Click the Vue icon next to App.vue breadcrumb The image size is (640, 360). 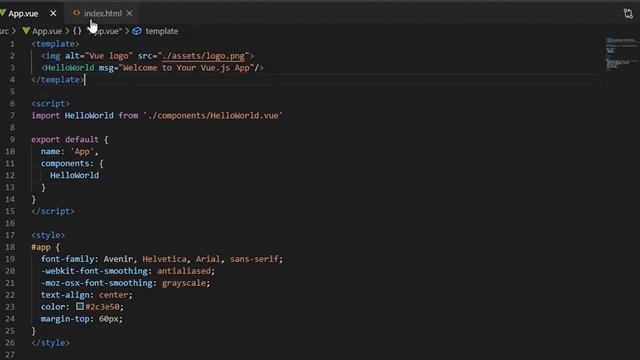click(27, 31)
